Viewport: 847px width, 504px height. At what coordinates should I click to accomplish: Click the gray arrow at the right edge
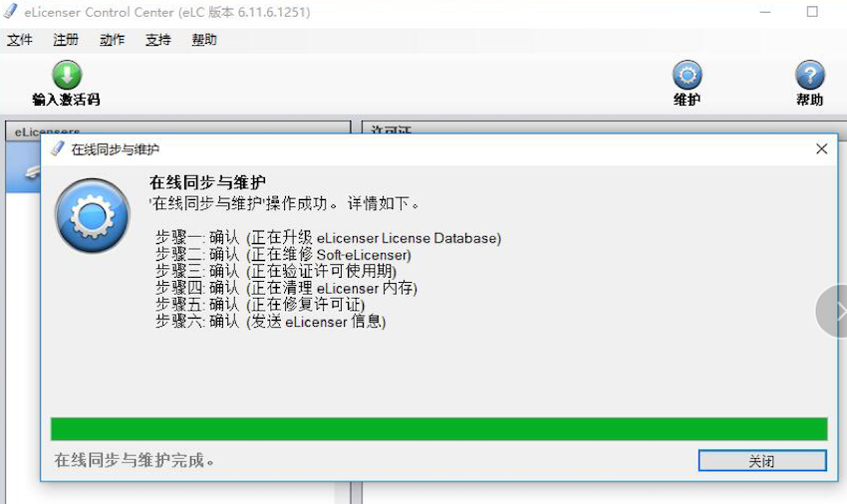(x=835, y=311)
